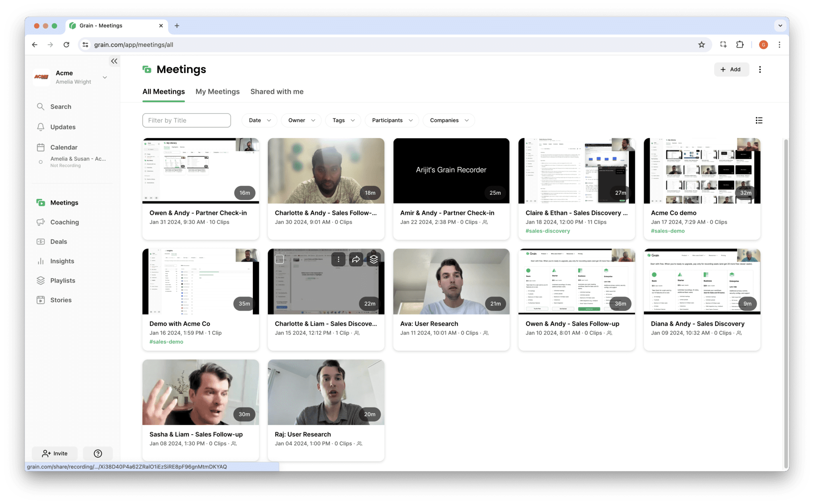Open Insights in the sidebar
The height and width of the screenshot is (504, 814).
pyautogui.click(x=62, y=261)
